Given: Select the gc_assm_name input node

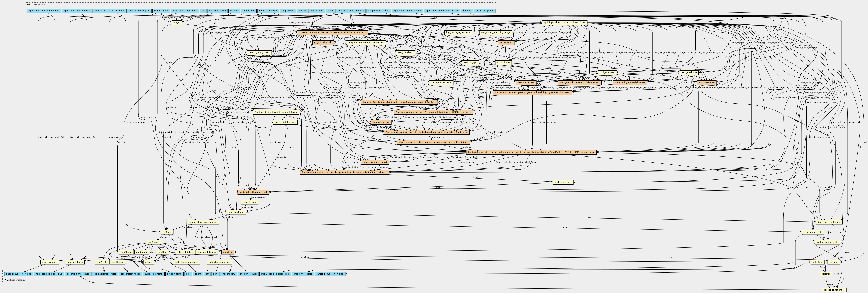Looking at the screenshot, I should (x=217, y=11).
